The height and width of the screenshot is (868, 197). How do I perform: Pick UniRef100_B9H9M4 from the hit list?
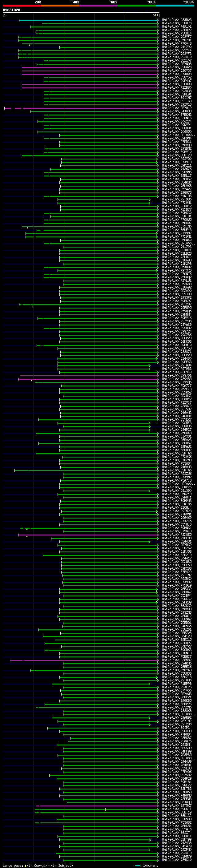click(177, 139)
